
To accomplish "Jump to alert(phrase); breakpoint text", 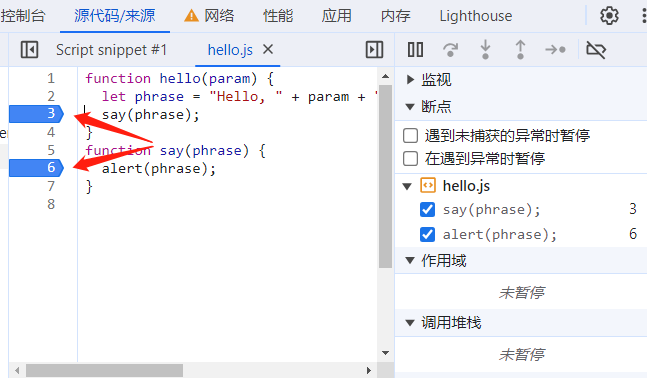I will [x=500, y=234].
